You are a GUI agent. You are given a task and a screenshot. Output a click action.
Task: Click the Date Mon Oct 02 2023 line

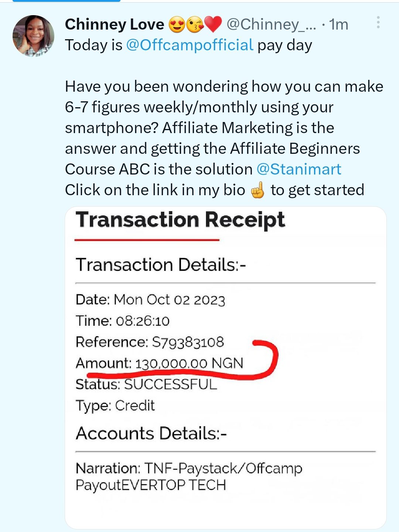[150, 300]
